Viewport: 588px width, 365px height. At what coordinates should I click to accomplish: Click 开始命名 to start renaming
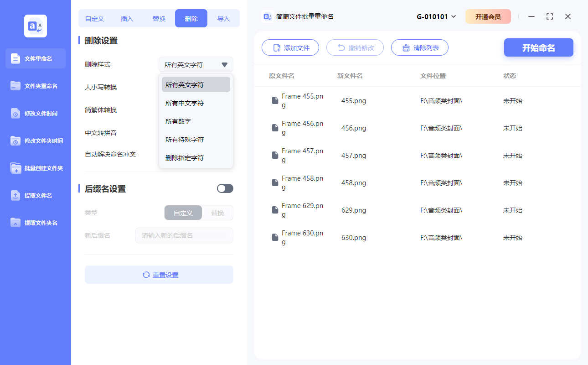pyautogui.click(x=538, y=47)
